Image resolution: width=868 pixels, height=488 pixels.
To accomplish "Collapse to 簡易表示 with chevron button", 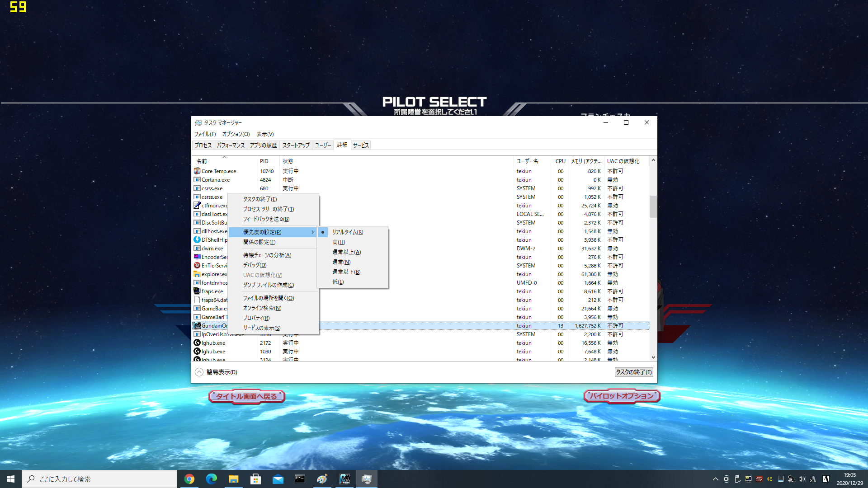I will click(x=199, y=372).
